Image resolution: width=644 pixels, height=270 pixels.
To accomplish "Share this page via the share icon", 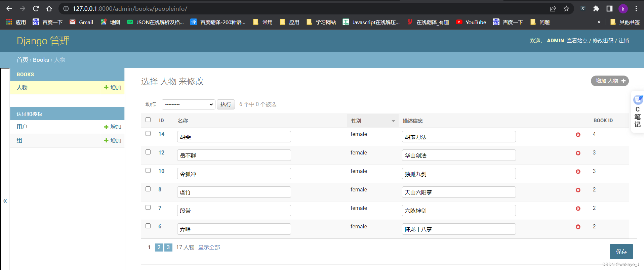I will coord(553,8).
